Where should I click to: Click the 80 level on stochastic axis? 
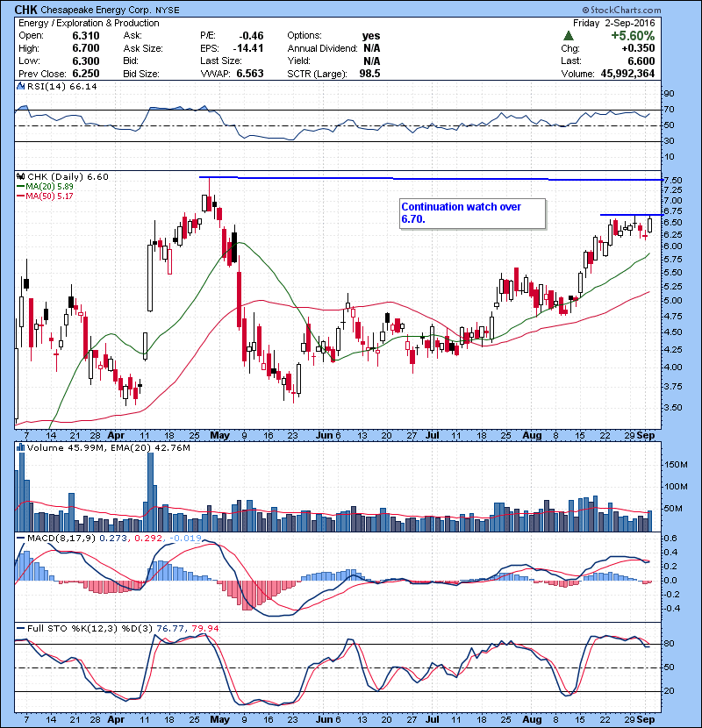point(670,644)
